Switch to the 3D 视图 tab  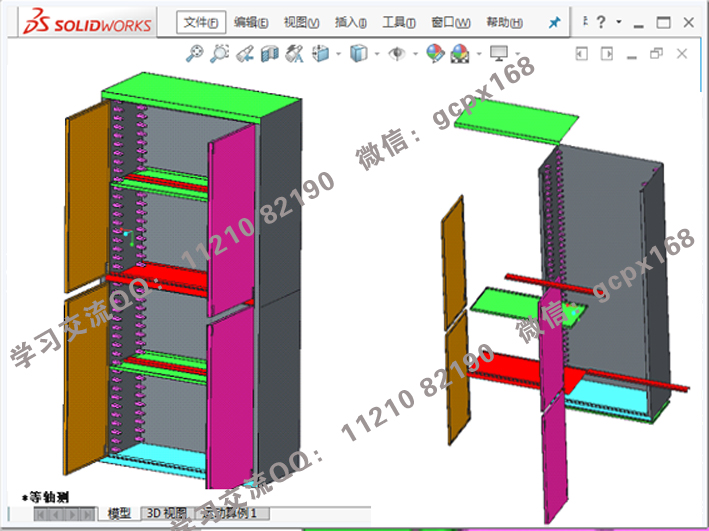click(x=166, y=513)
